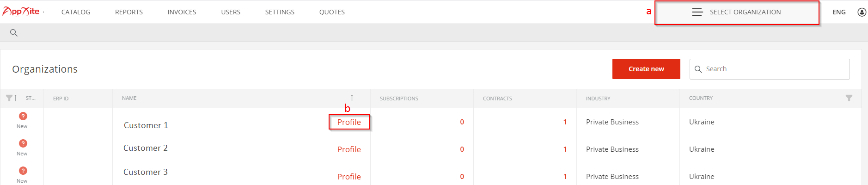Viewport: 868px width, 185px height.
Task: Open the Select Organization dropdown
Action: coord(737,12)
